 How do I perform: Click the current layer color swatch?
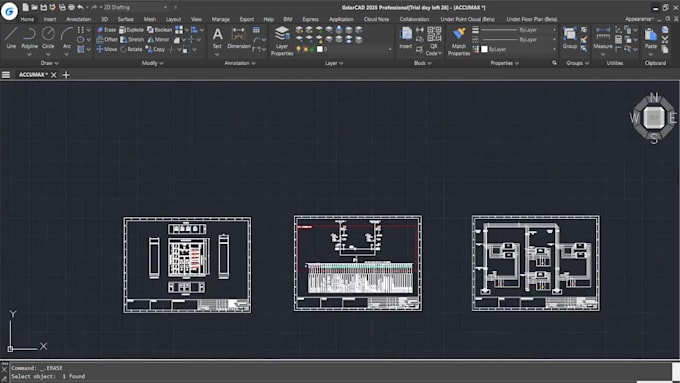click(x=320, y=49)
